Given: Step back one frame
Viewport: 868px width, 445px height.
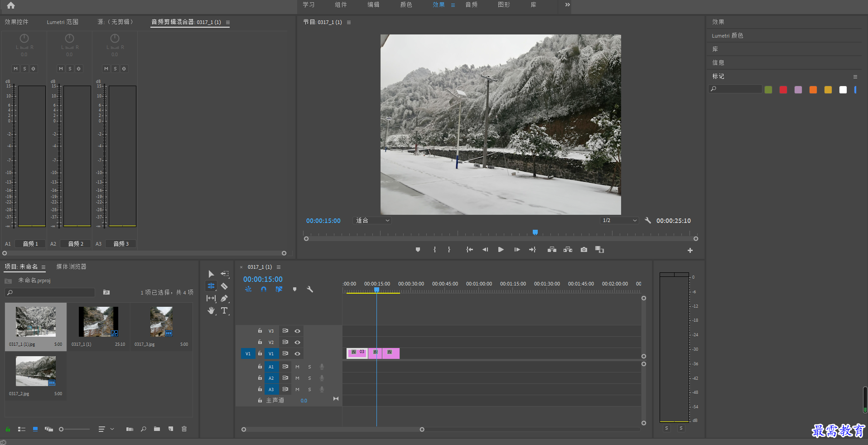Looking at the screenshot, I should [485, 250].
